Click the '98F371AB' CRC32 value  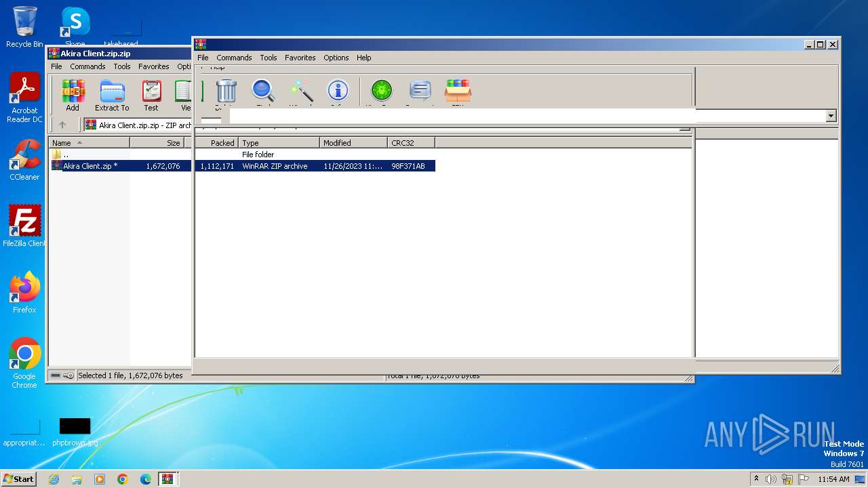click(x=408, y=166)
